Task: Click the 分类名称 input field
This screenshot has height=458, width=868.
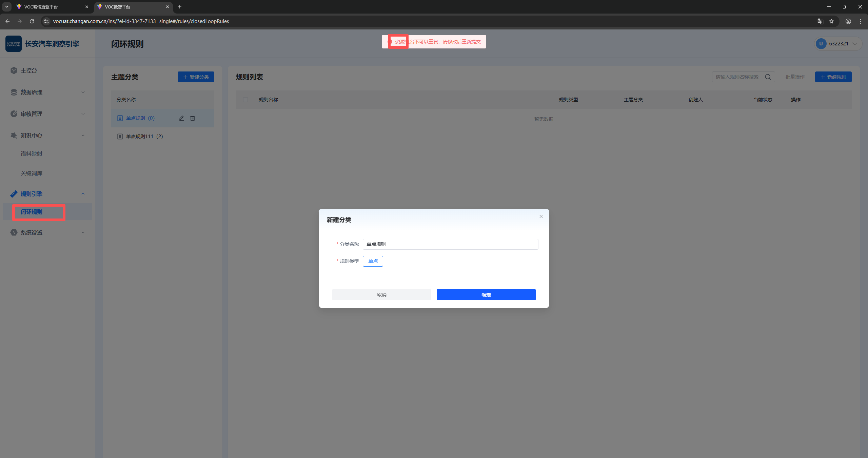Action: [450, 244]
